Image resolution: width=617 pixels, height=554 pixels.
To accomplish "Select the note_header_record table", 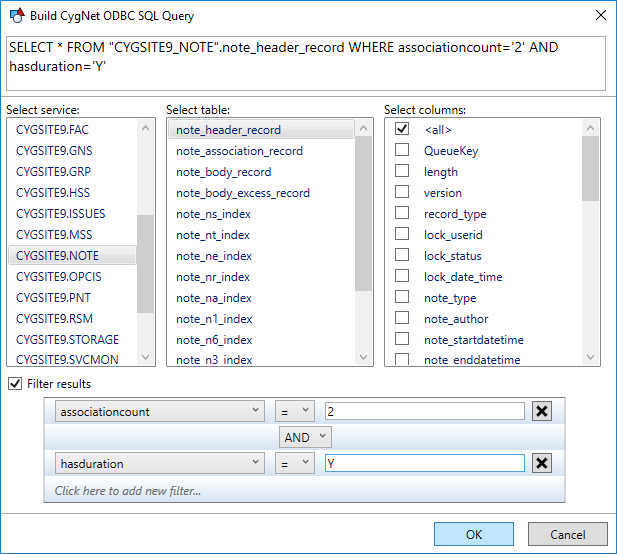I will (x=261, y=129).
